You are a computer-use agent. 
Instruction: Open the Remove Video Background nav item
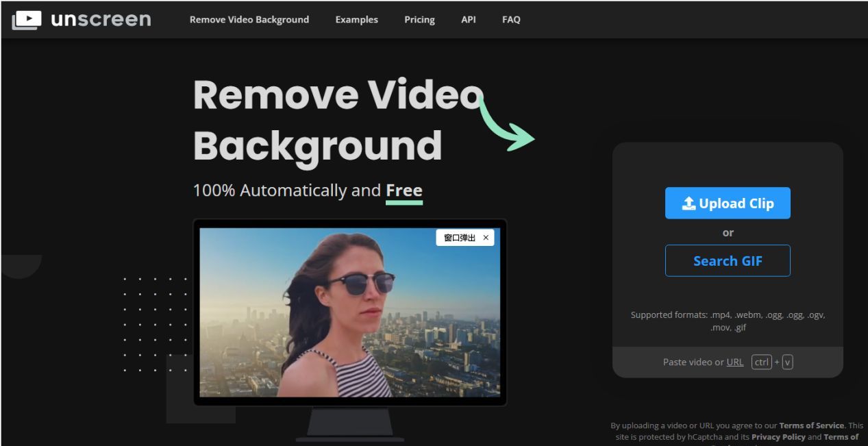tap(249, 20)
